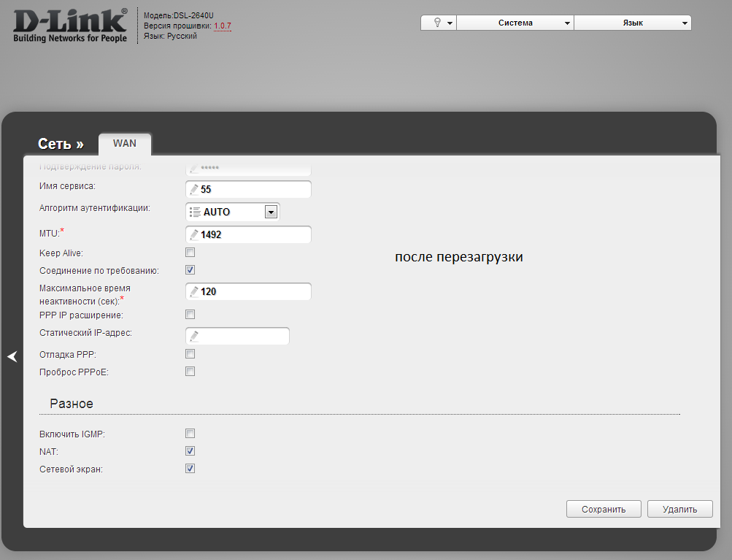
Task: Click the Система dropdown arrow
Action: (x=567, y=23)
